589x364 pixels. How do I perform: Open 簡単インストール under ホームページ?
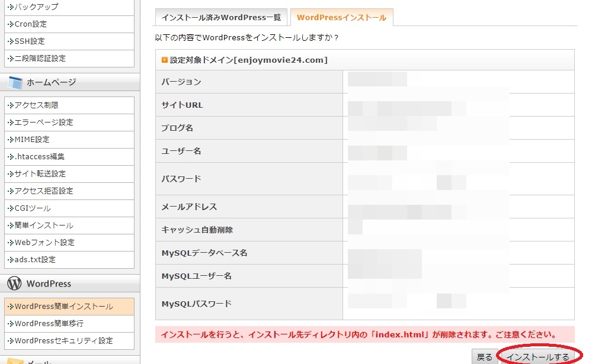pyautogui.click(x=44, y=226)
